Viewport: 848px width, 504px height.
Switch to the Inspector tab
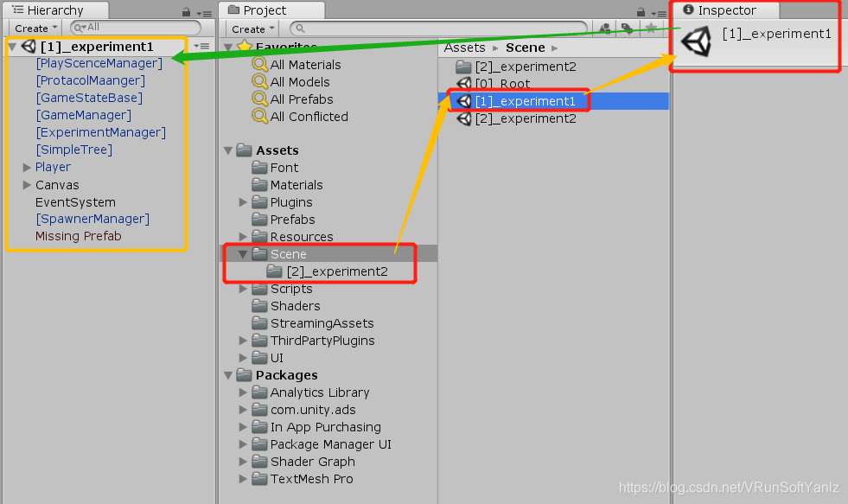726,10
